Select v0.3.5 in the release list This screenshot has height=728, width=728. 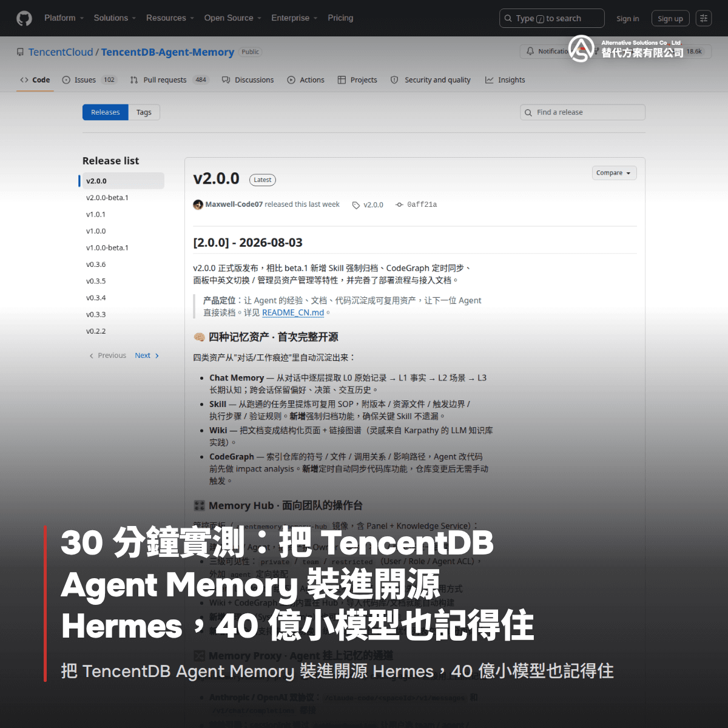pos(96,281)
